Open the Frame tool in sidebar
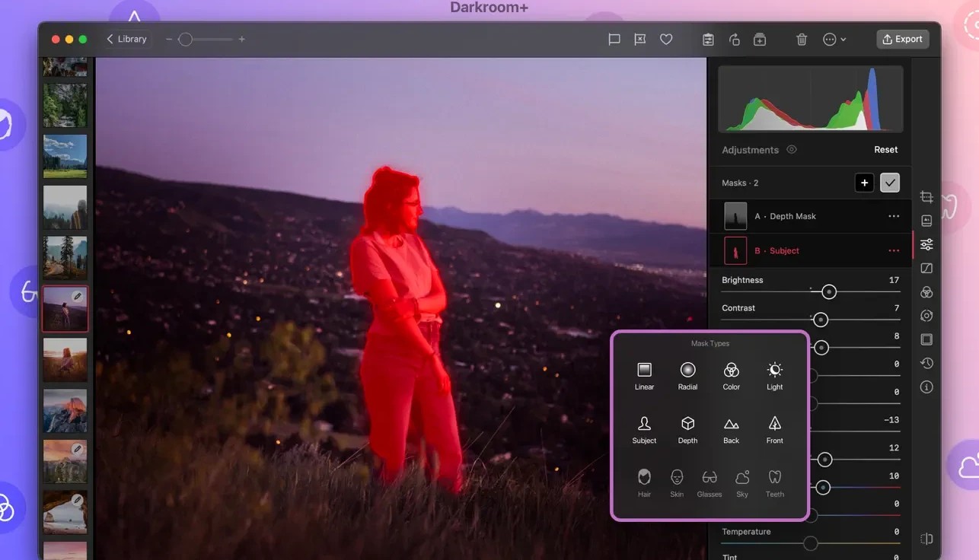The width and height of the screenshot is (979, 560). click(926, 339)
